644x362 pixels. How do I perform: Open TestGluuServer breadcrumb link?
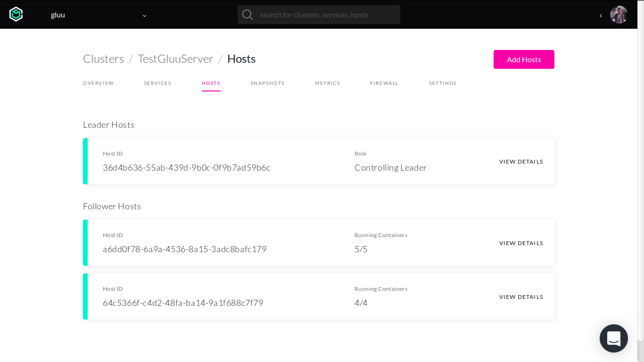[x=175, y=59]
